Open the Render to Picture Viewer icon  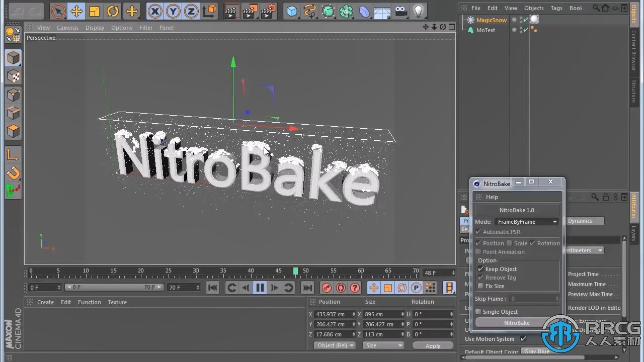click(x=250, y=11)
